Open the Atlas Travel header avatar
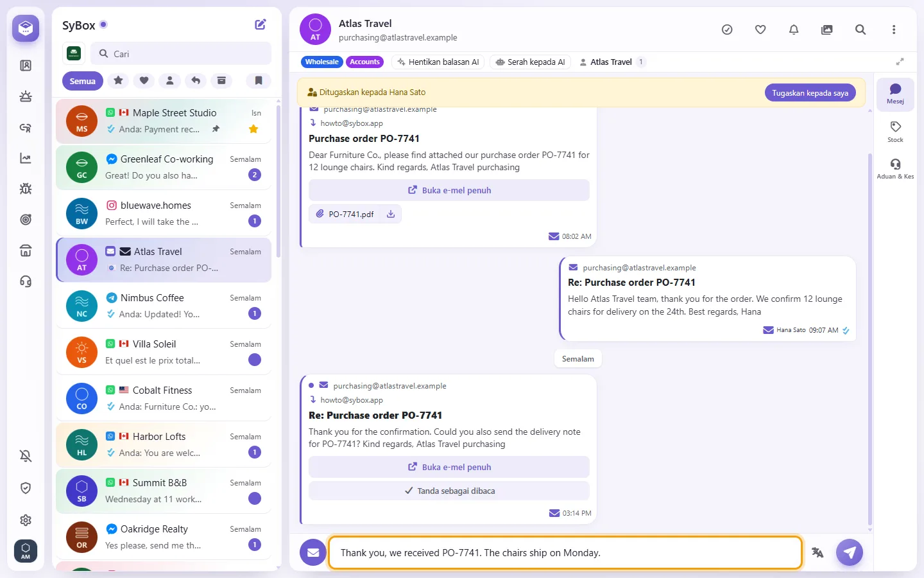924x578 pixels. pyautogui.click(x=315, y=30)
